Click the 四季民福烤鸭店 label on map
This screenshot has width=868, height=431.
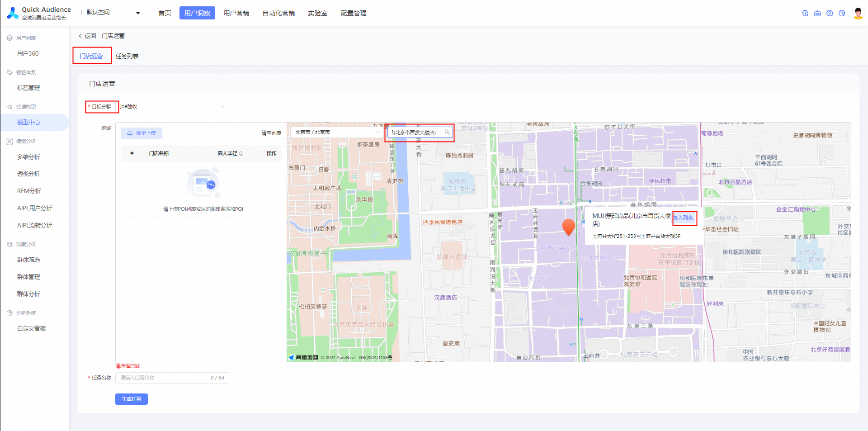pos(443,222)
